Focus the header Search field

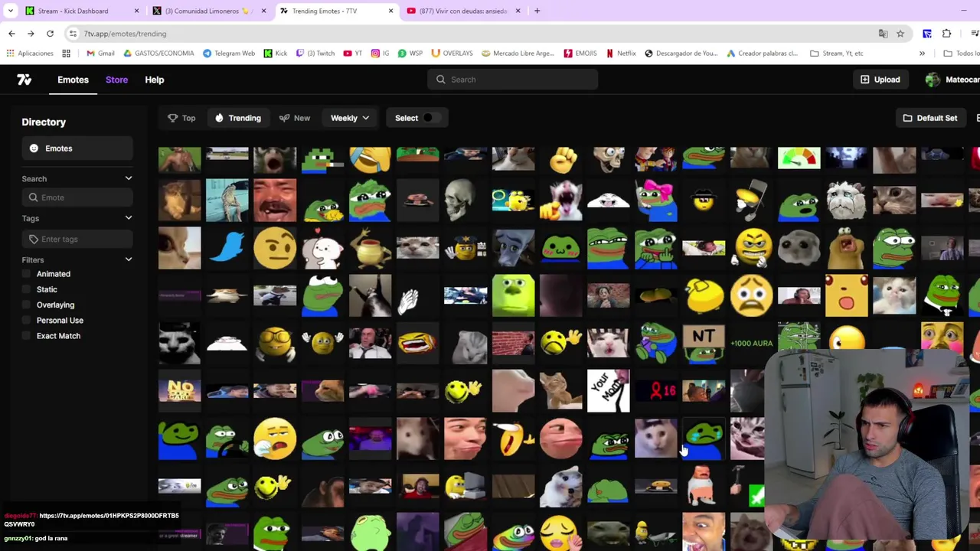coord(512,80)
